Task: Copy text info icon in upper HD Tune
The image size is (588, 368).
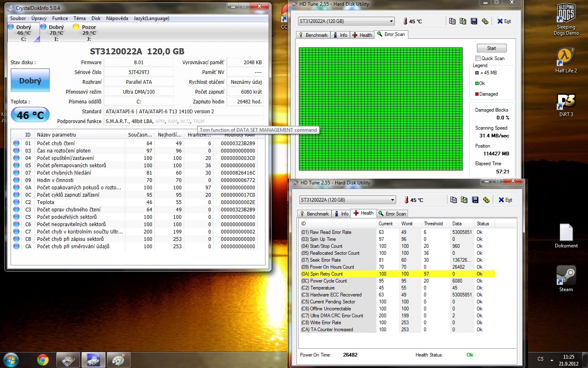Action: click(x=452, y=21)
